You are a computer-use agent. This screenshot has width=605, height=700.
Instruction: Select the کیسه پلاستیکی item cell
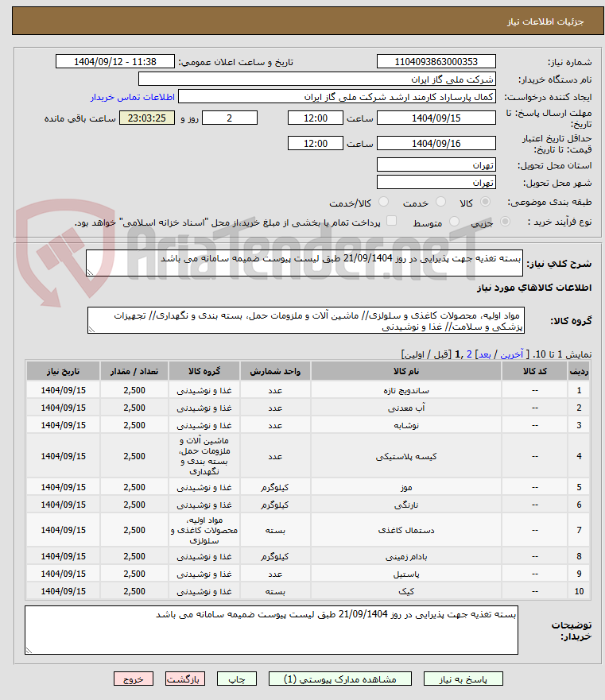[x=406, y=456]
